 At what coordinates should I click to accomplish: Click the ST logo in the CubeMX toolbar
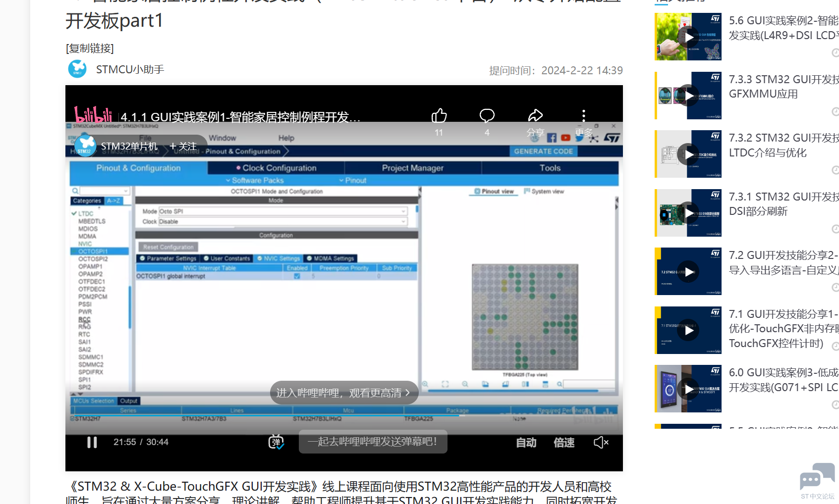point(612,138)
